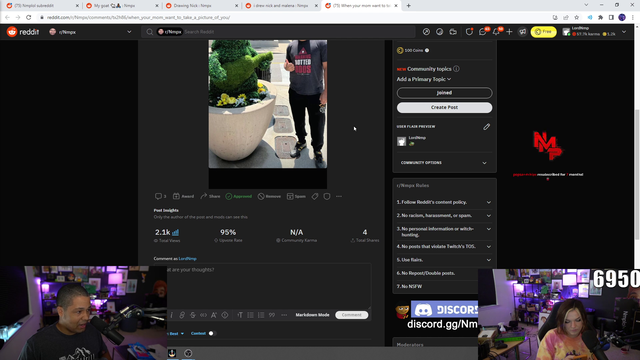640x360 pixels.
Task: Edit user flair with pencil icon
Action: click(x=487, y=127)
